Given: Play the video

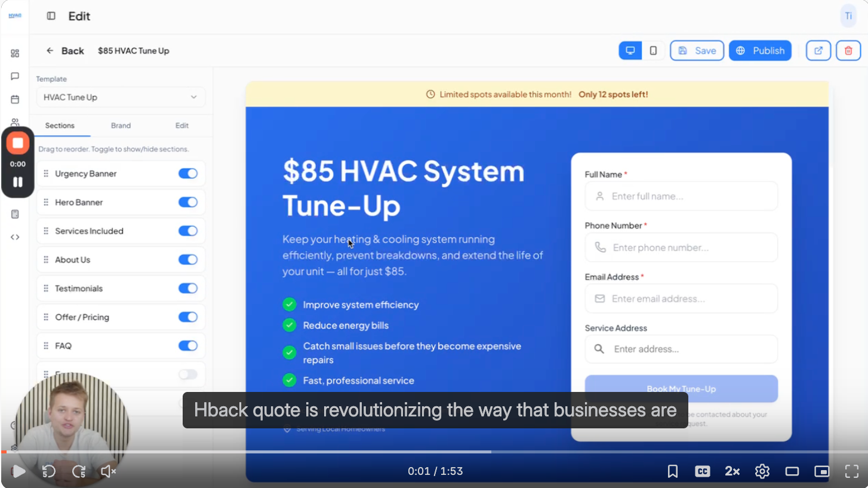Looking at the screenshot, I should tap(19, 471).
